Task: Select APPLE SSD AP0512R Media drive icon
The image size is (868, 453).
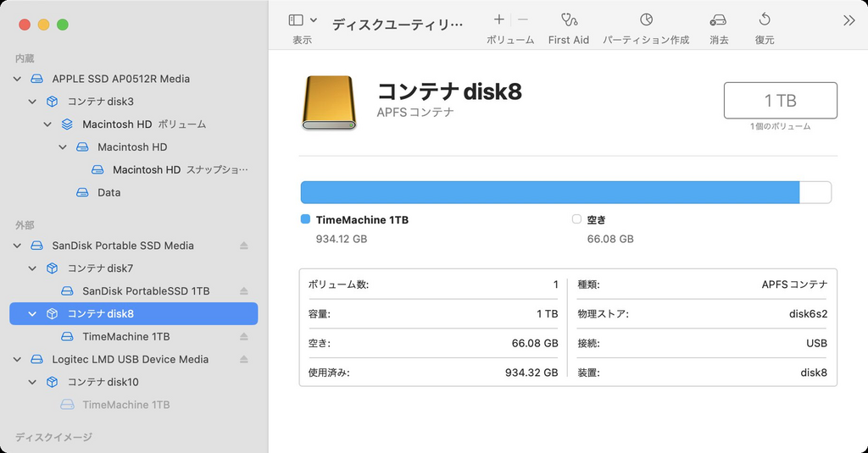Action: (36, 79)
